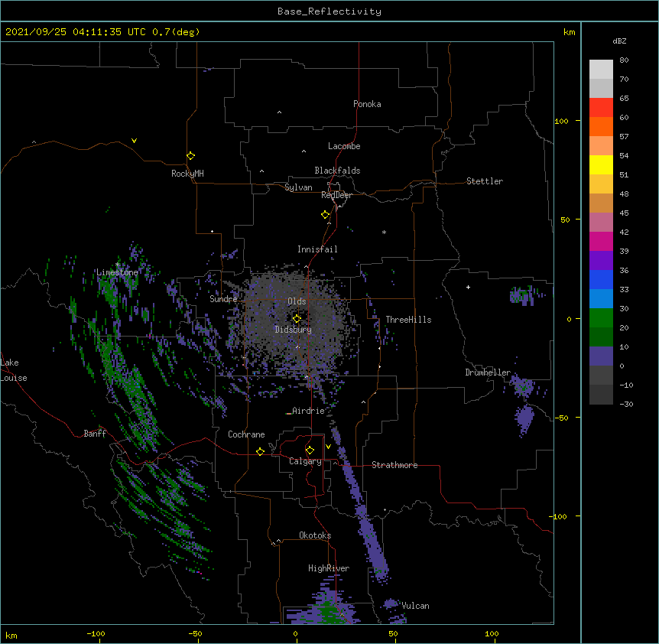
Task: Click the Blackfalds city label
Action: (337, 171)
